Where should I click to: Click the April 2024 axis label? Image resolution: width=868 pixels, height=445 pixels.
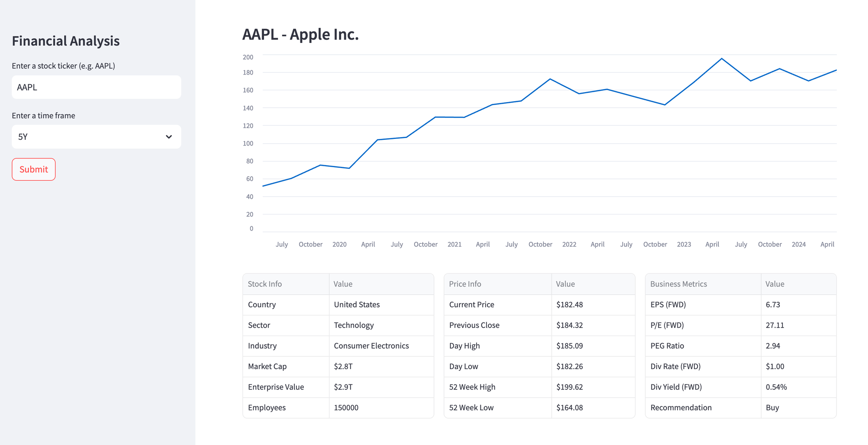(x=827, y=244)
